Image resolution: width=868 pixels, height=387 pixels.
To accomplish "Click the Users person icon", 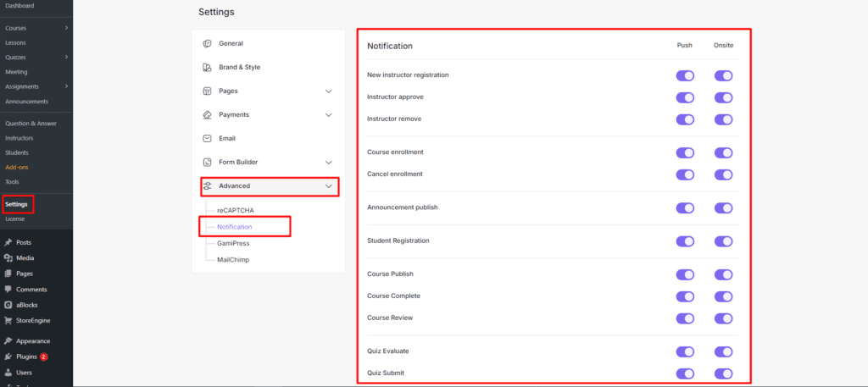I will point(8,372).
